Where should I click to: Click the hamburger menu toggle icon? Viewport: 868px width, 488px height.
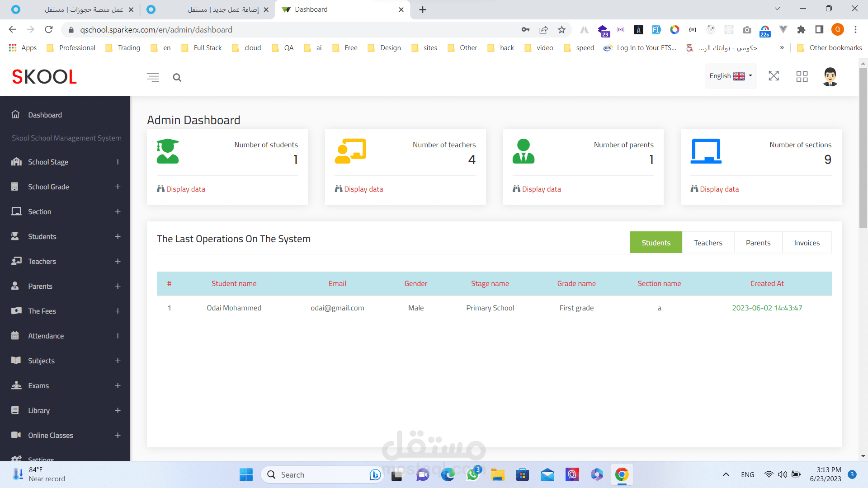(x=153, y=77)
